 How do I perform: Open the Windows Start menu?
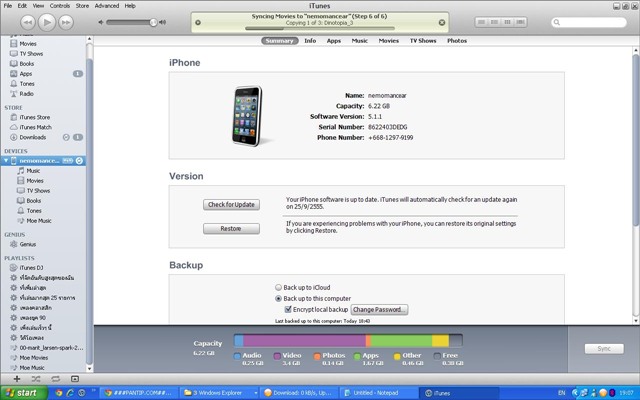[24, 393]
